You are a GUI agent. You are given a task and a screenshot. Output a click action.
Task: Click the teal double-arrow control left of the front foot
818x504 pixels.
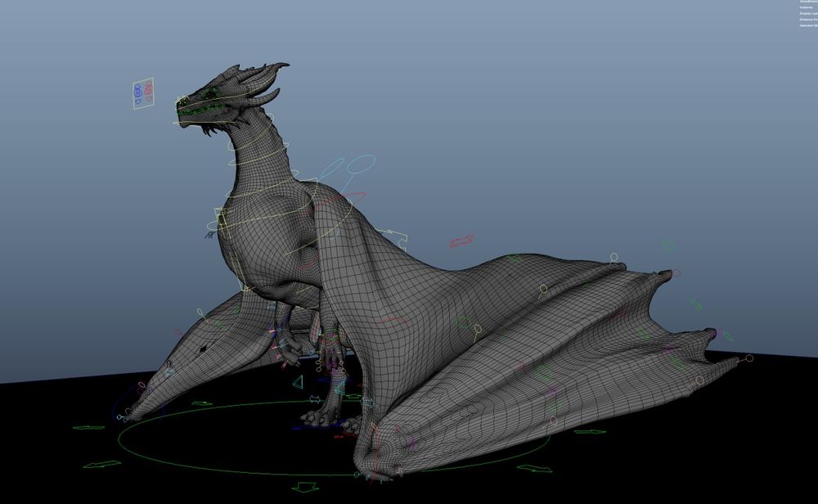[x=315, y=399]
